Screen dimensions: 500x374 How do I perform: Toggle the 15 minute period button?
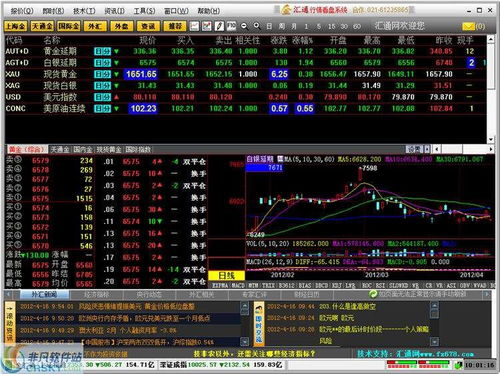click(331, 26)
